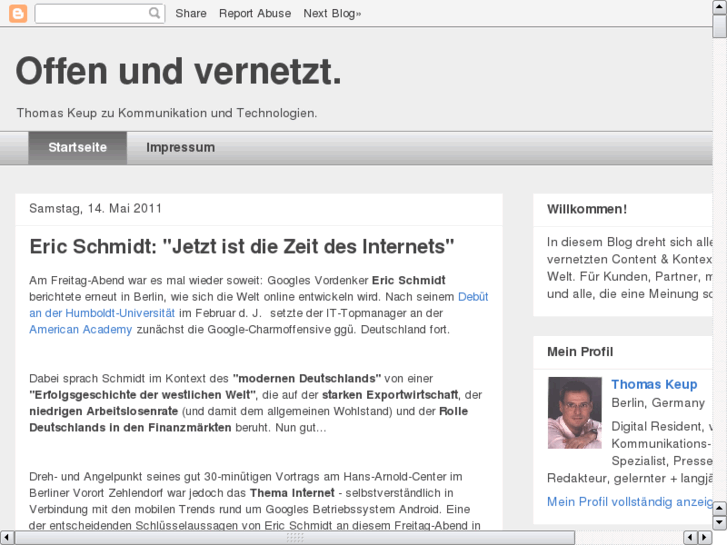Open Mein Profil vollständig anzeigen link
727x545 pixels.
(x=630, y=502)
